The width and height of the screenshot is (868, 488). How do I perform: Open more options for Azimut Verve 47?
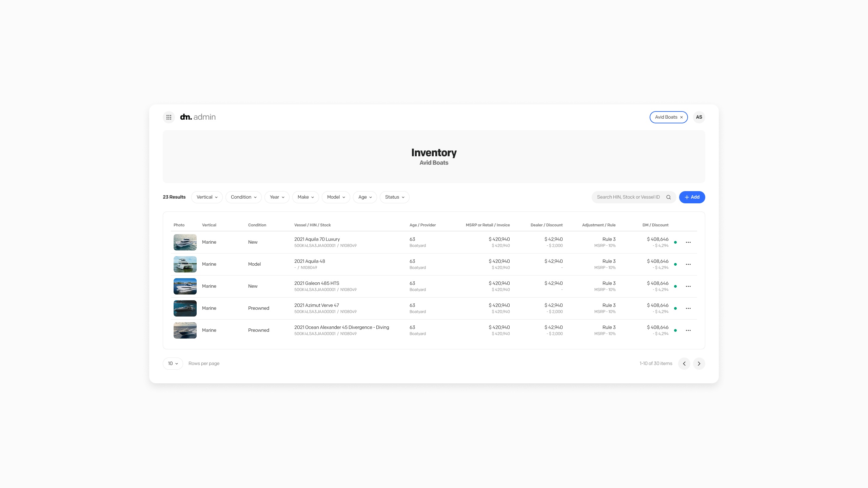pos(688,308)
